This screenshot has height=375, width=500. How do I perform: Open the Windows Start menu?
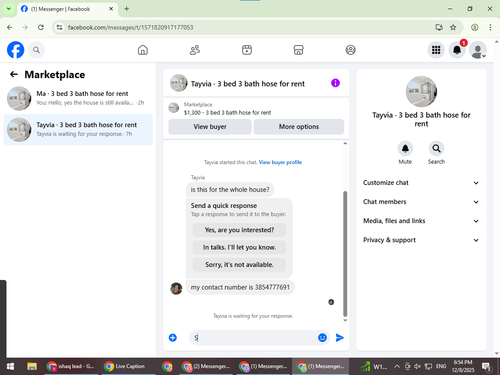10,367
